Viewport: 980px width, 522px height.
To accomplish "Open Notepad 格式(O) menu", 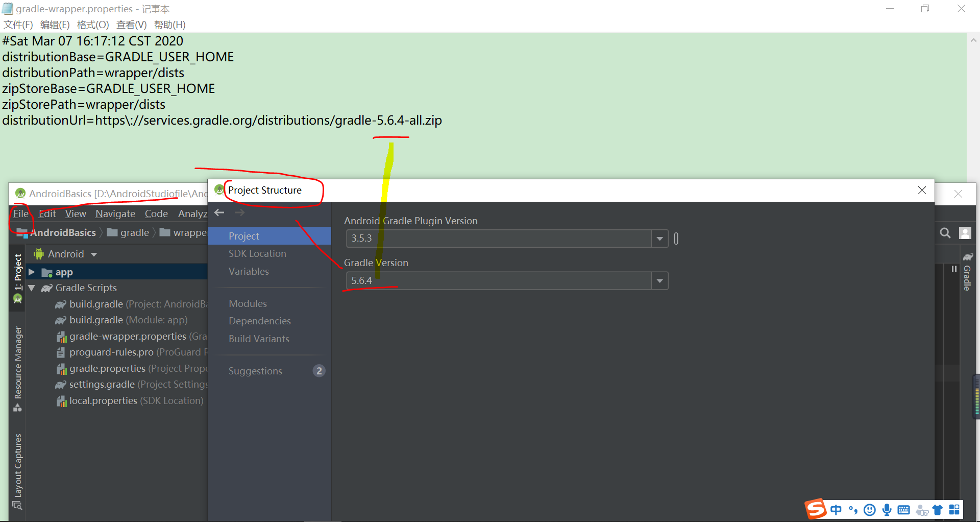I will pyautogui.click(x=93, y=25).
